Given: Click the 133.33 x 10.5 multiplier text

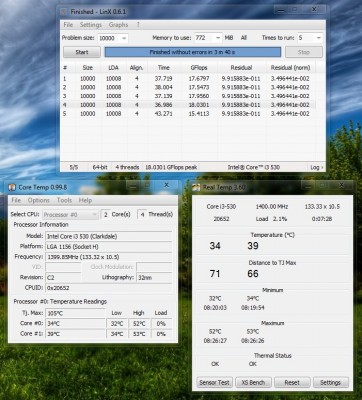Looking at the screenshot, I should pyautogui.click(x=322, y=207).
